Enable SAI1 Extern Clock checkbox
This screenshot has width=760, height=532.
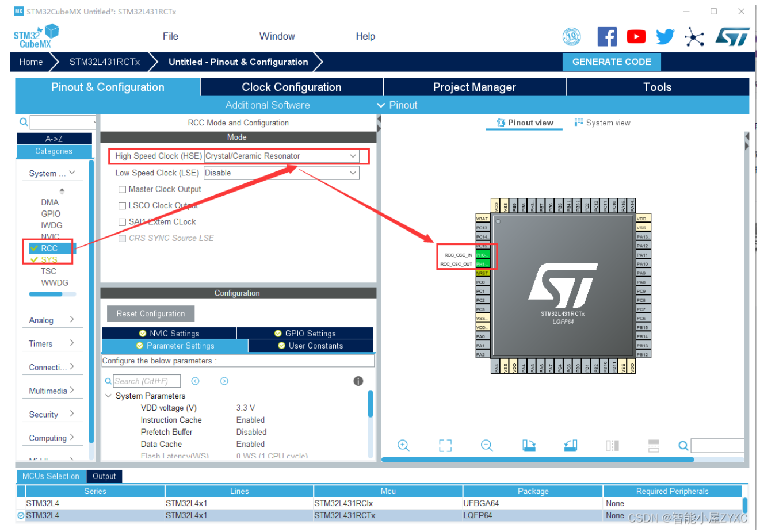click(x=122, y=222)
